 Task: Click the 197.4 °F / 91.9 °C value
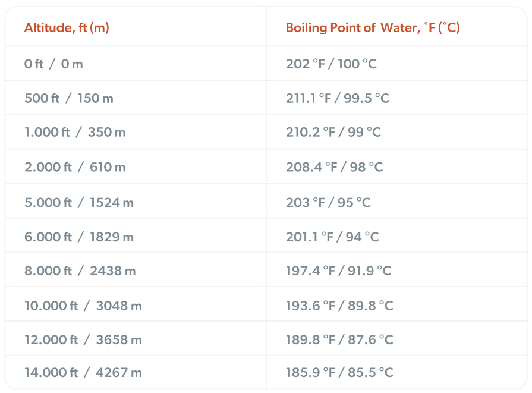tap(338, 271)
